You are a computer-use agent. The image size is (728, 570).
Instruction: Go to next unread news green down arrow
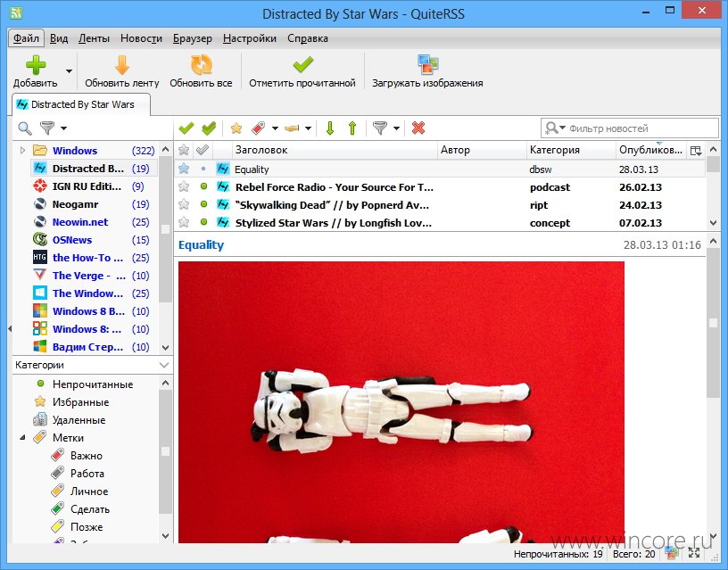[x=330, y=128]
